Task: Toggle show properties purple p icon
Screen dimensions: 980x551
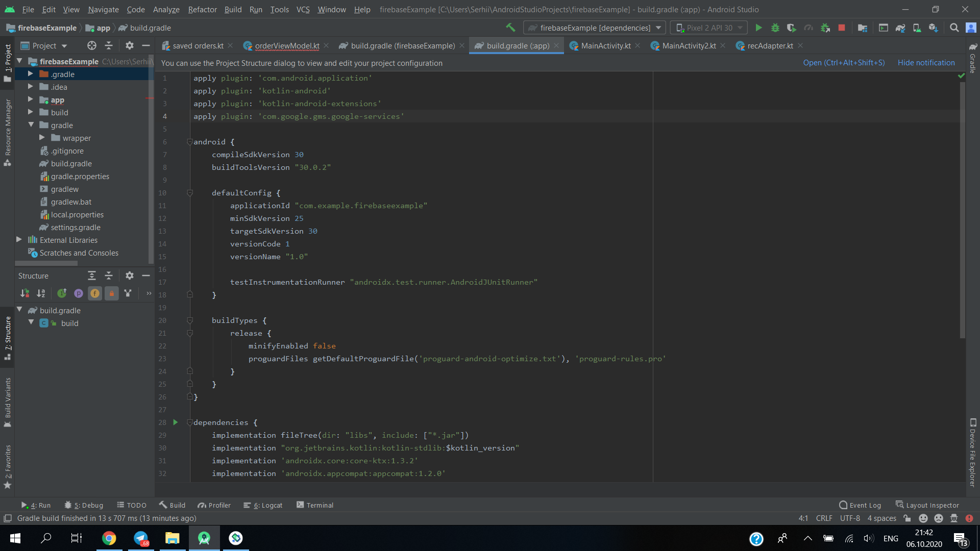Action: [x=79, y=293]
